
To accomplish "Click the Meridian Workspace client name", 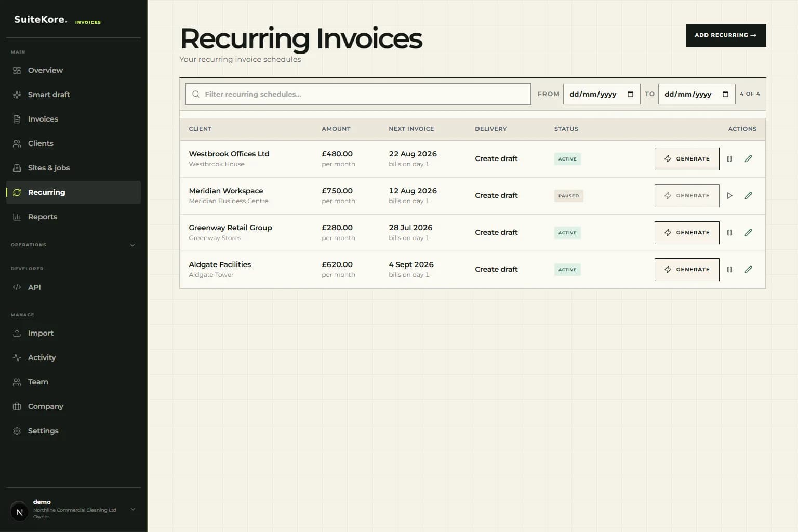I will 226,191.
